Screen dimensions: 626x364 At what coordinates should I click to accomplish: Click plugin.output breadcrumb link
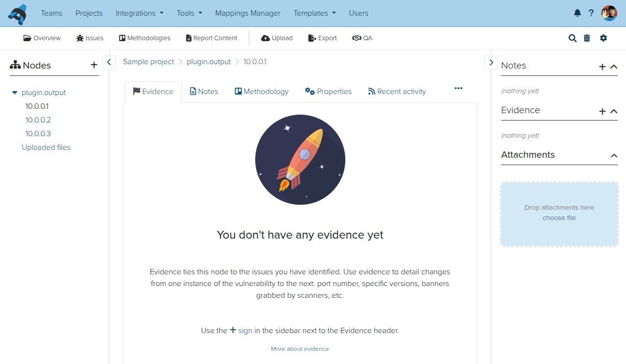pyautogui.click(x=209, y=62)
